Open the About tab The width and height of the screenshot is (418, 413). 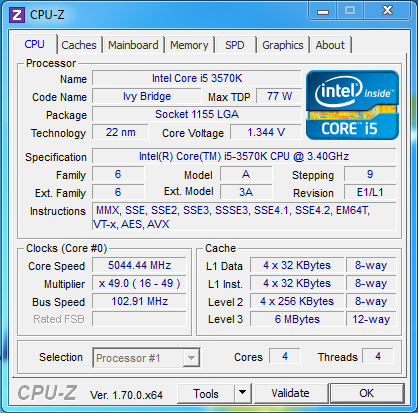tap(330, 45)
